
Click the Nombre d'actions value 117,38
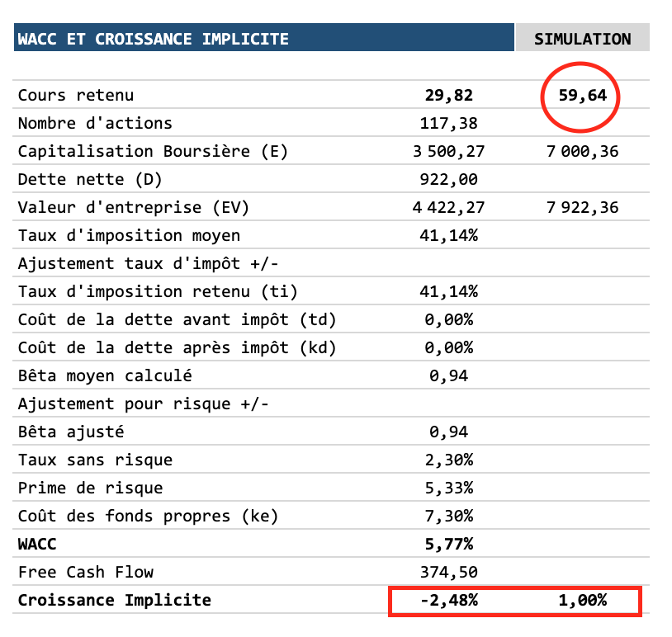tap(448, 124)
